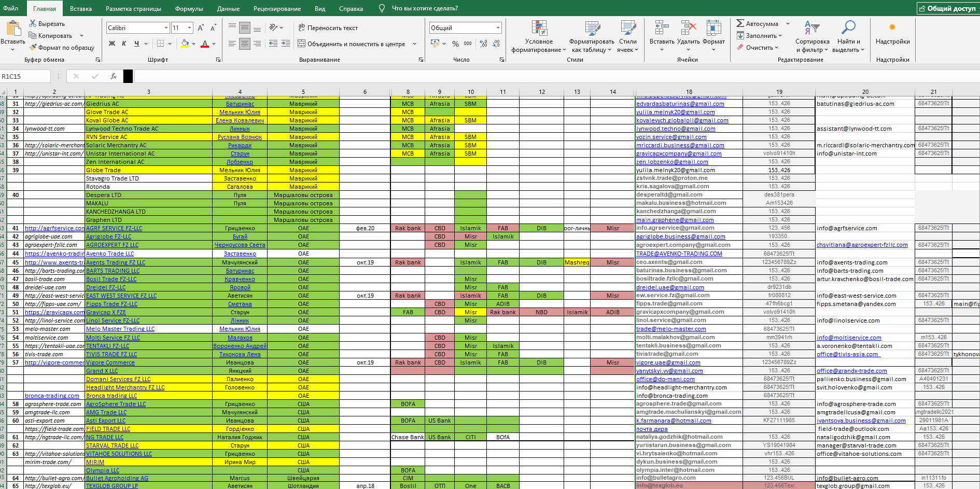Viewport: 980px width, 489px height.
Task: Click Wrap Text (Переносить текст)
Action: pos(328,28)
